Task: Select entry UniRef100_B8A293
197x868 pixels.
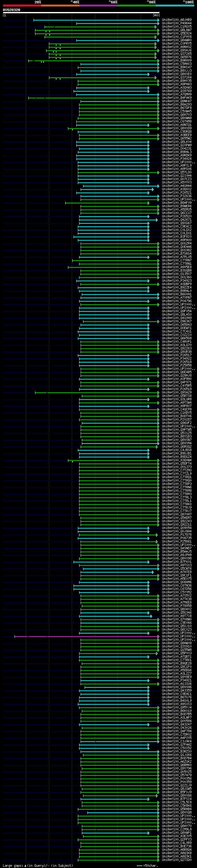Action: tap(177, 104)
